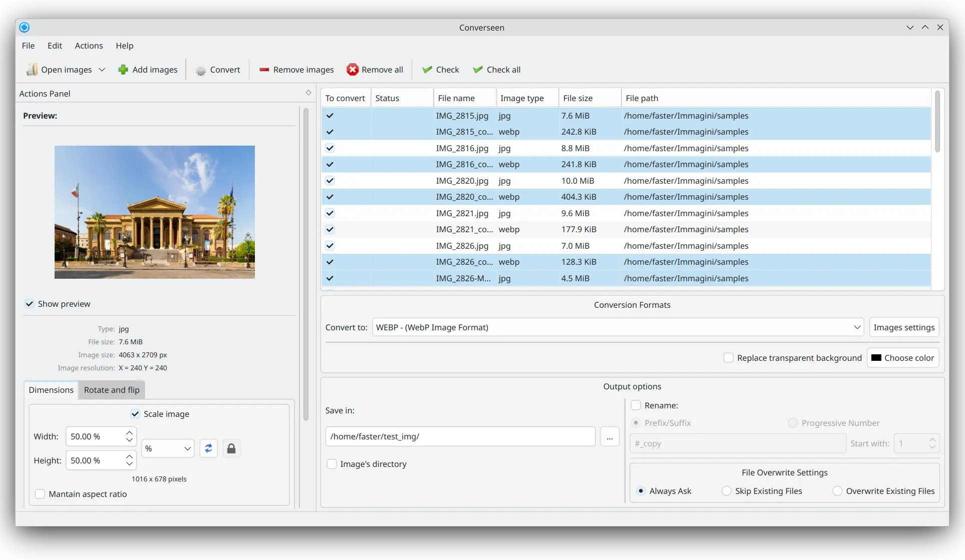Click the red Remove all X icon
The width and height of the screenshot is (965, 560).
tap(353, 70)
